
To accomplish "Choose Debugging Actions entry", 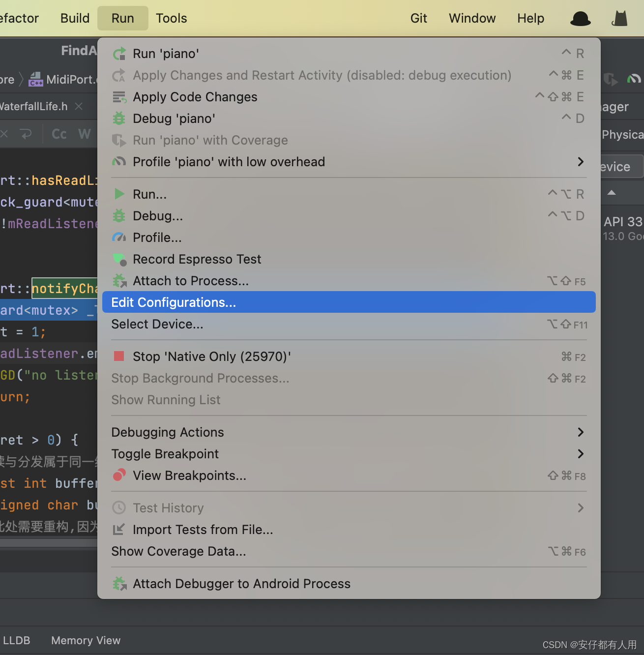I will tap(349, 432).
